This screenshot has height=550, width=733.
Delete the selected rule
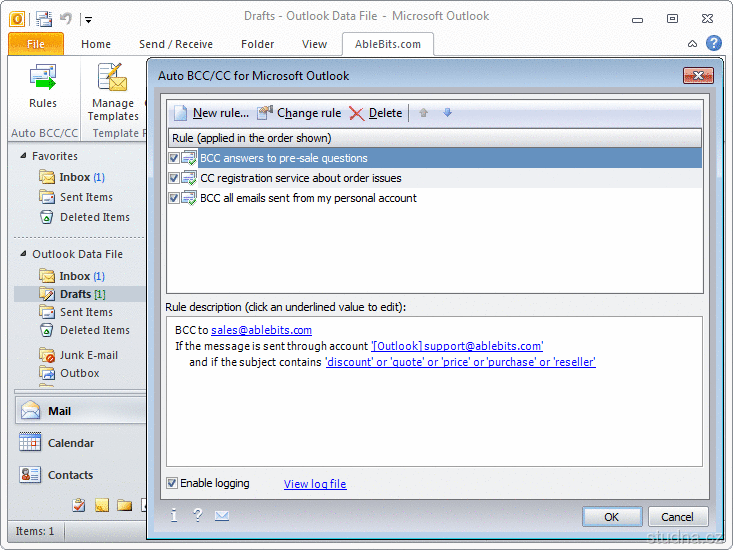click(376, 113)
